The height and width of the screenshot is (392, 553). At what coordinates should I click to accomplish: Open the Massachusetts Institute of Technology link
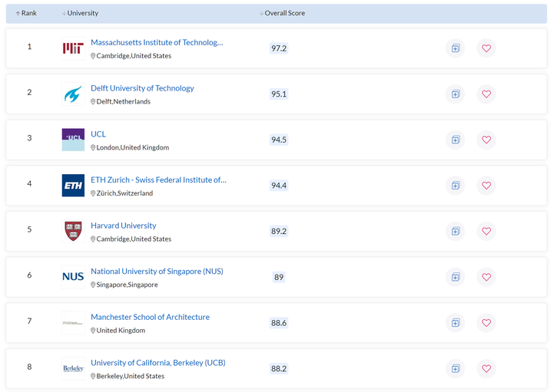(157, 42)
